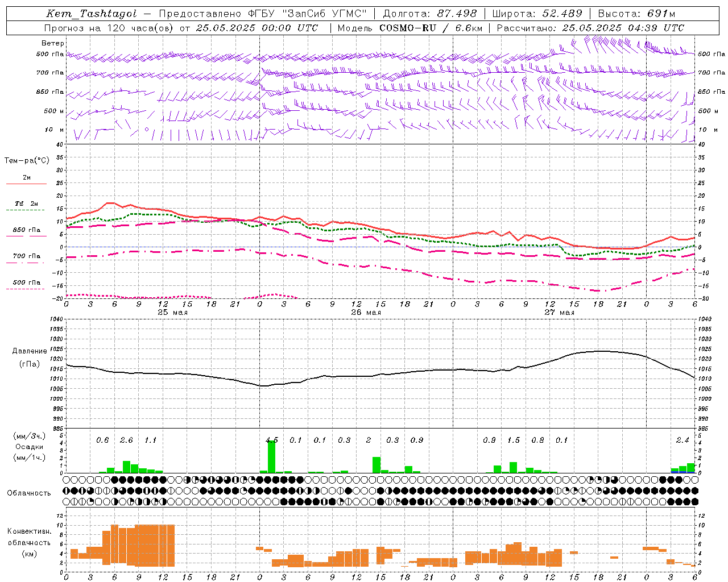Click the '1.1' precipitation amount
The width and height of the screenshot is (728, 582).
[x=150, y=440]
